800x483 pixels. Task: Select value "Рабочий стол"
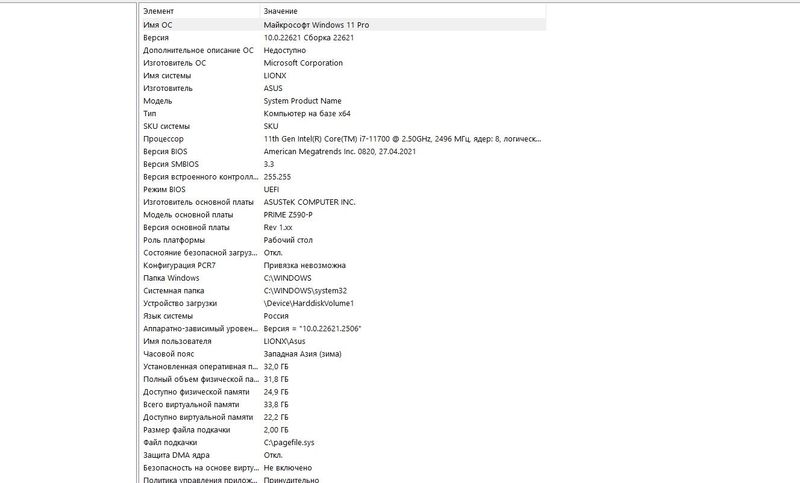click(x=288, y=240)
